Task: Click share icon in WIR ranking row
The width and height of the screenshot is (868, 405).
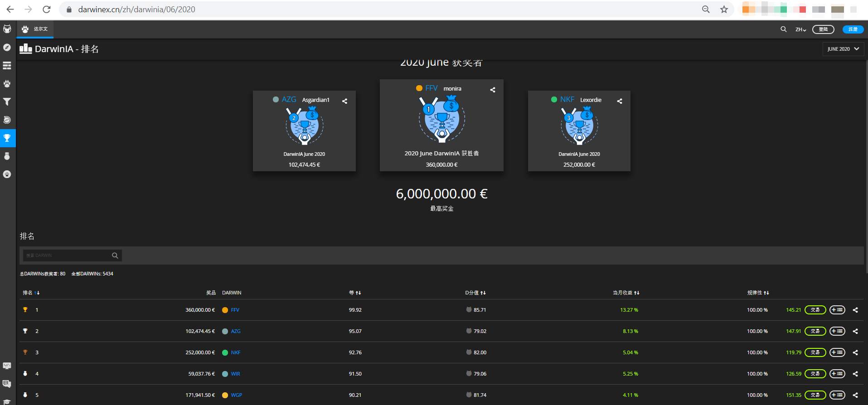Action: coord(855,374)
